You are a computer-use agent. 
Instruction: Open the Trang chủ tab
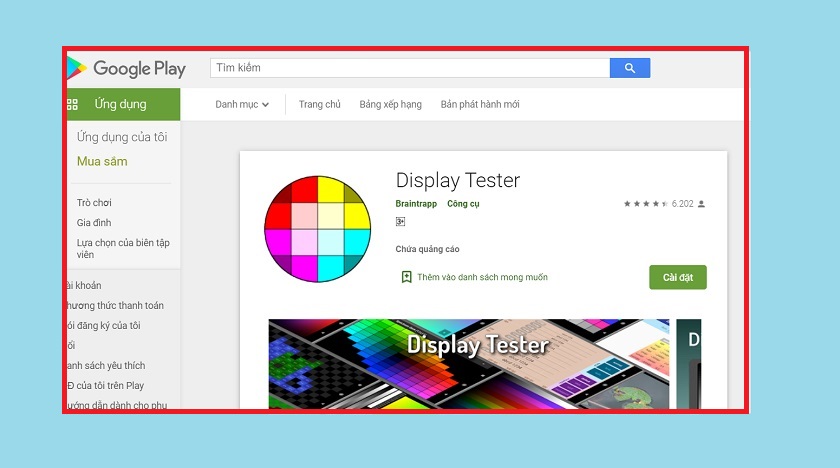[x=319, y=104]
